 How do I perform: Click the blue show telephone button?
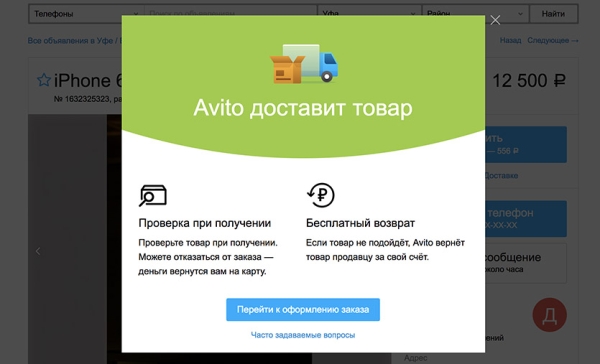pos(526,219)
